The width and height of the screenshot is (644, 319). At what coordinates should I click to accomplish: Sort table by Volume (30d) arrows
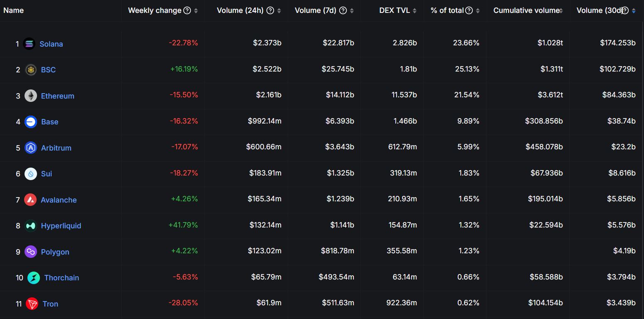(x=634, y=11)
